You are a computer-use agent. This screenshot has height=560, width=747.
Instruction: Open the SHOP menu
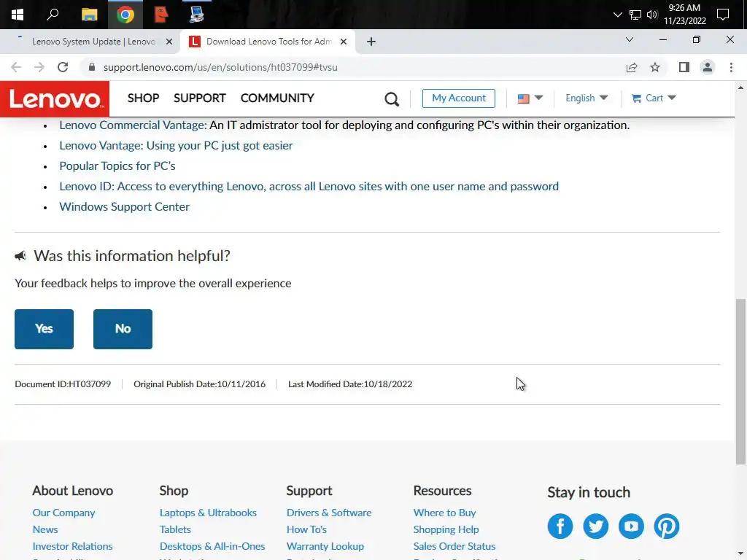click(144, 98)
